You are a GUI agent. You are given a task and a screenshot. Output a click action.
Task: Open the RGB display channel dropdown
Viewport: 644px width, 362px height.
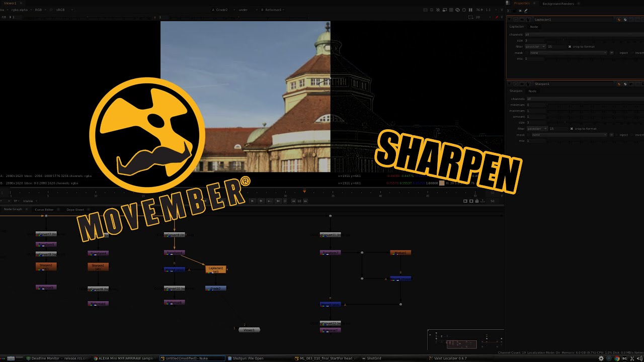pos(42,10)
